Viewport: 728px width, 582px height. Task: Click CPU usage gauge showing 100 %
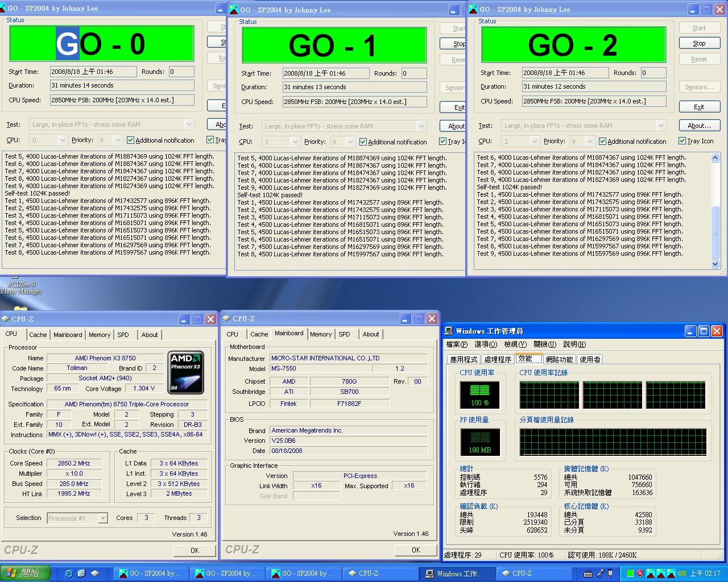[x=479, y=395]
